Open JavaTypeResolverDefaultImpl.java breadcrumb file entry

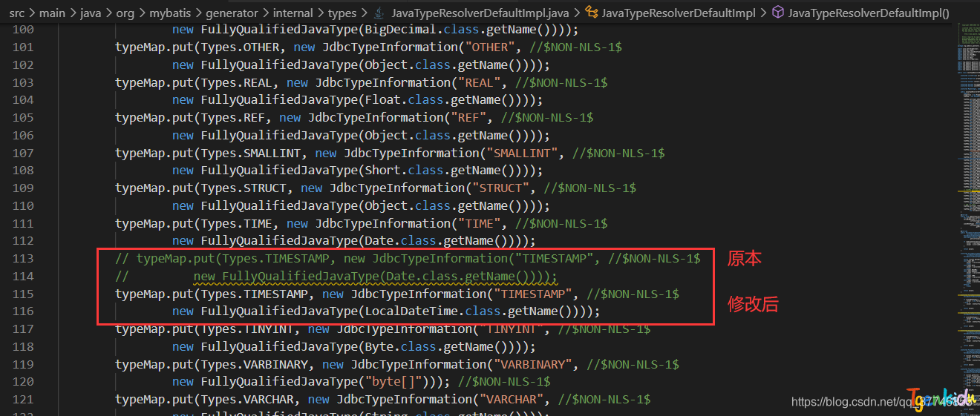click(480, 13)
